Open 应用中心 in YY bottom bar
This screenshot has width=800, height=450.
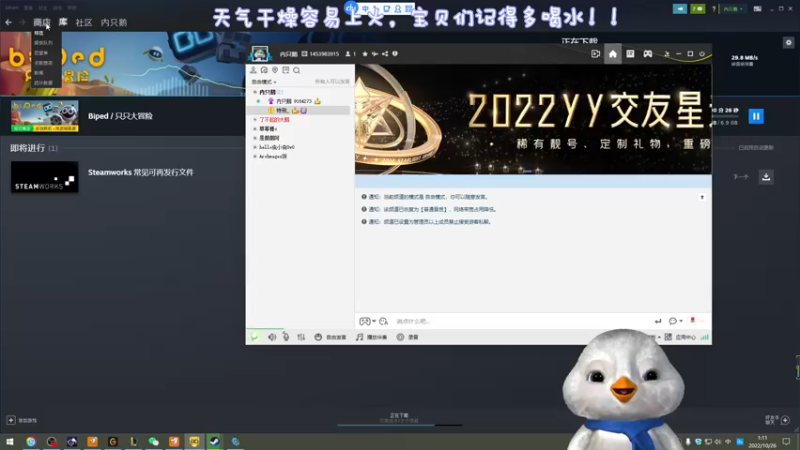680,337
